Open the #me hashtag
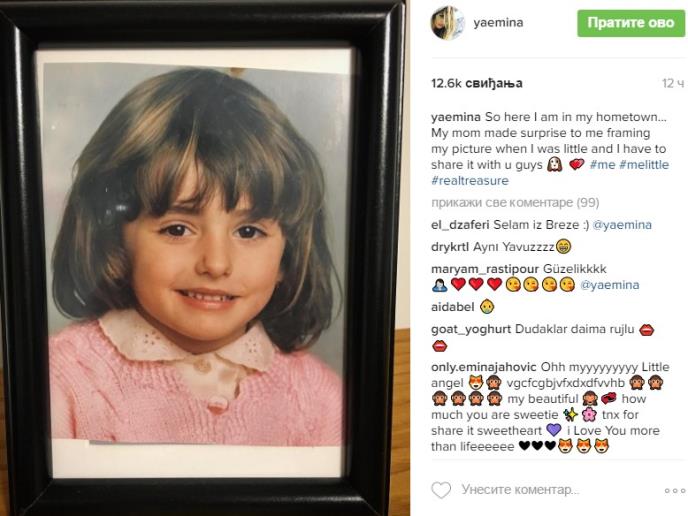 [602, 165]
